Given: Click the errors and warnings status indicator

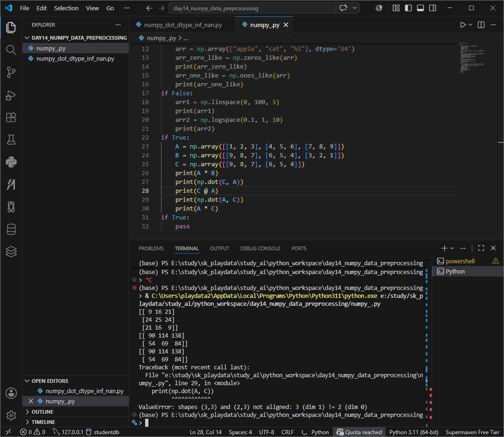Looking at the screenshot, I should (33, 432).
